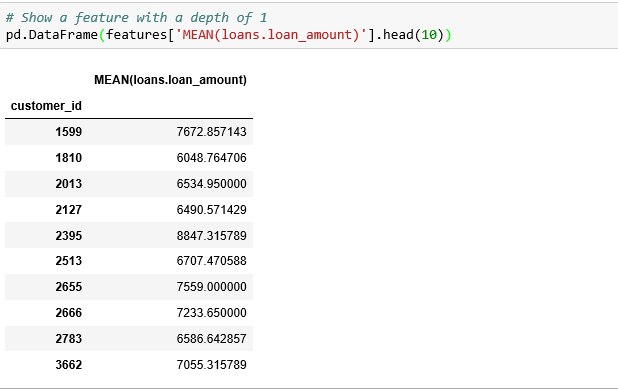
Task: Click value 6490.571429
Action: [211, 210]
